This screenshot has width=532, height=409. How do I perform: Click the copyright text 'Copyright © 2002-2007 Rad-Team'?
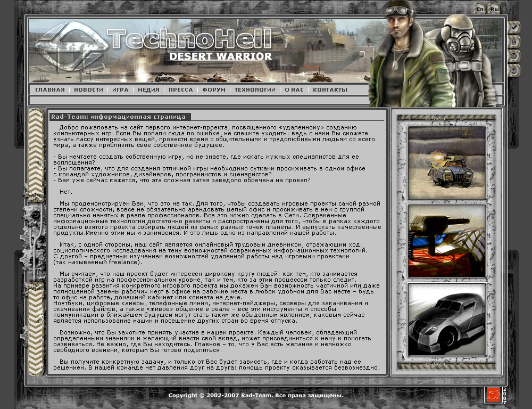pyautogui.click(x=220, y=395)
